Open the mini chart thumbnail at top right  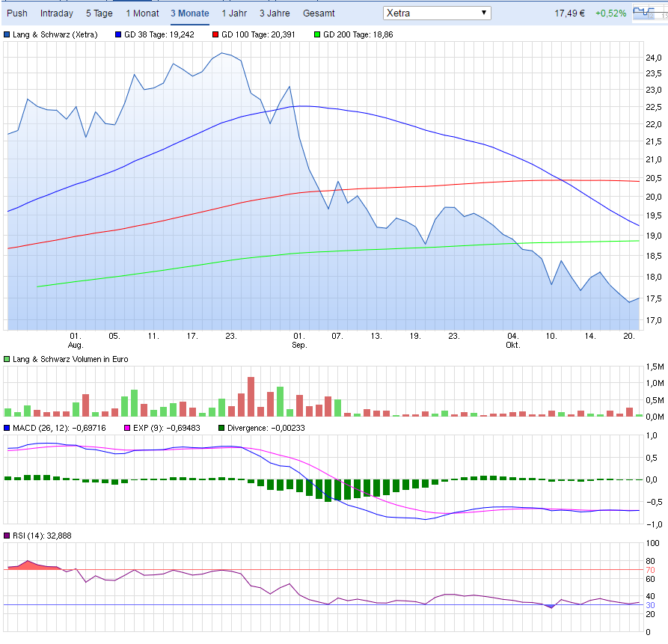[650, 13]
